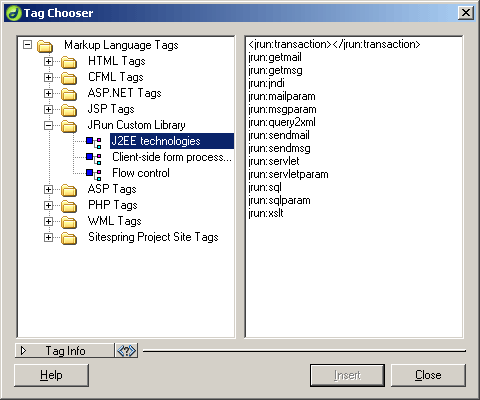Click the PHP Tags folder icon
The width and height of the screenshot is (480, 400).
[x=69, y=206]
